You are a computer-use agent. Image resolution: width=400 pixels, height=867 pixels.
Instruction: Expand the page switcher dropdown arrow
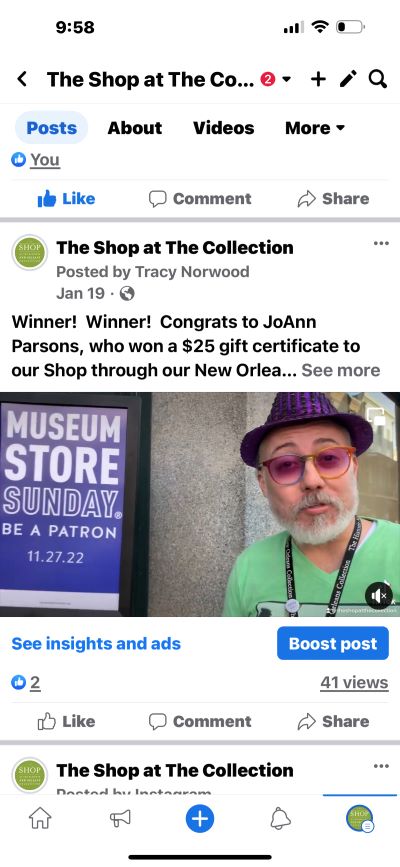coord(287,80)
